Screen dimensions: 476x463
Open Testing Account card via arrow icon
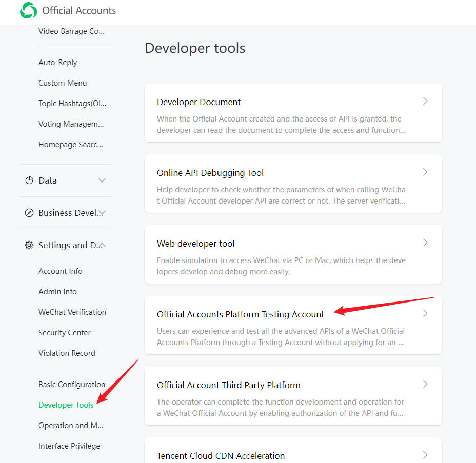425,313
